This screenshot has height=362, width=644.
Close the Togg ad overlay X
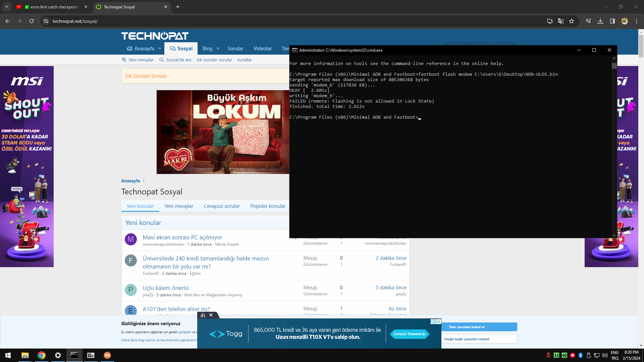point(211,315)
